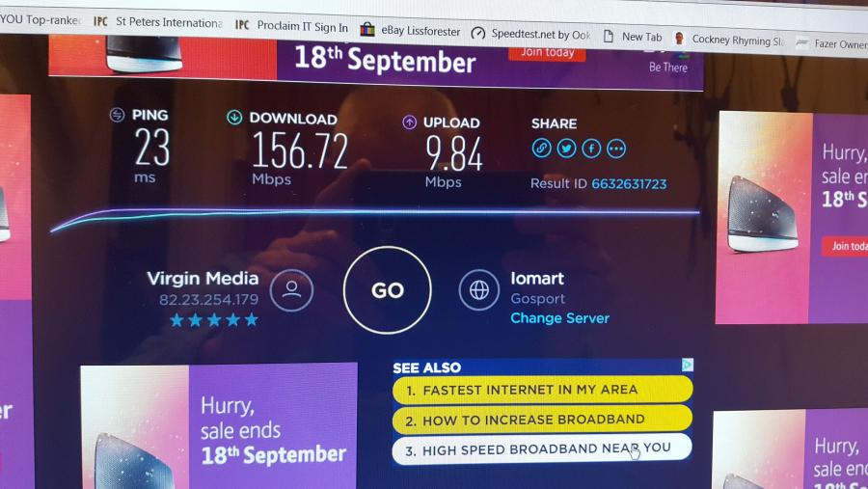Share the result on Twitter
This screenshot has height=489, width=868.
click(x=566, y=149)
